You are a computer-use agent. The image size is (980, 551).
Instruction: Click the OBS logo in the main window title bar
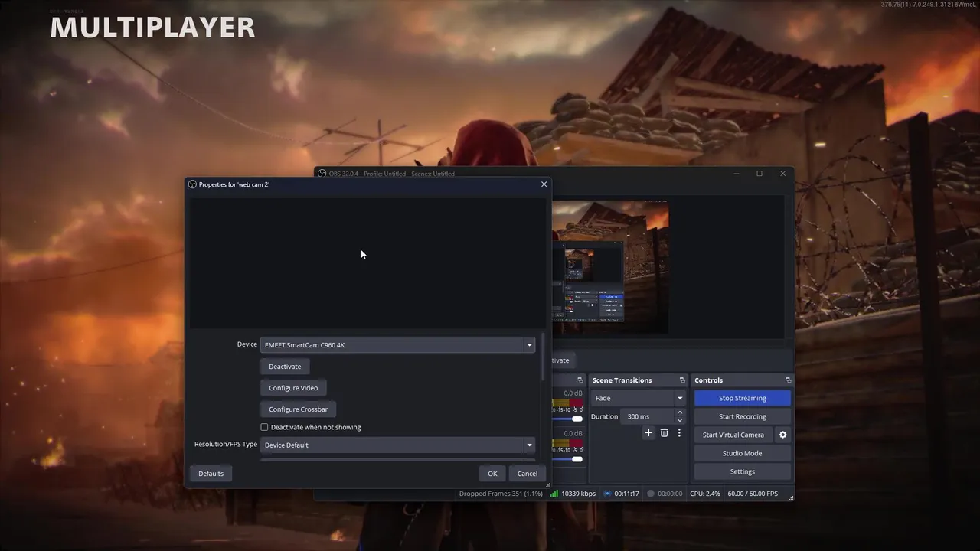point(322,174)
